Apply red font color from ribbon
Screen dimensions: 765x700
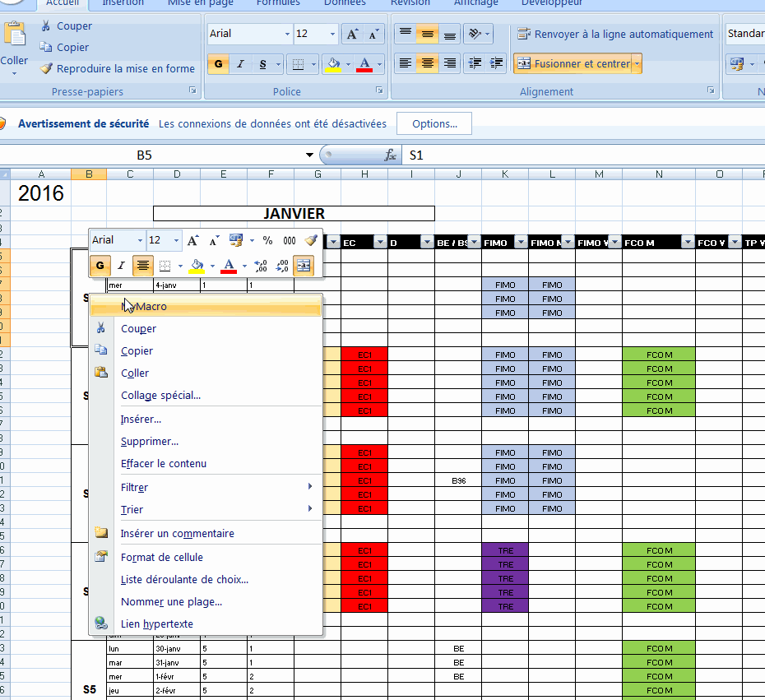(x=364, y=64)
